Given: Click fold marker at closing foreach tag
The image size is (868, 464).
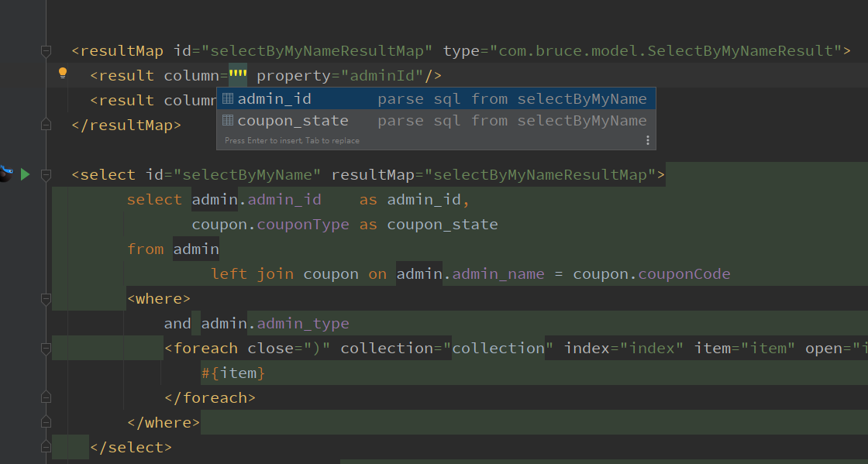Looking at the screenshot, I should [x=46, y=397].
